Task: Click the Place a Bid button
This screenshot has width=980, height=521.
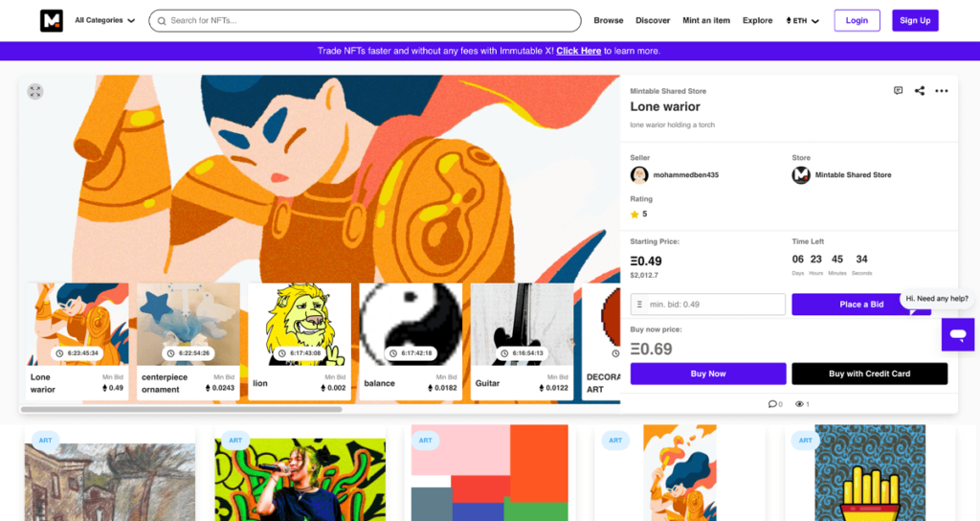Action: 861,304
